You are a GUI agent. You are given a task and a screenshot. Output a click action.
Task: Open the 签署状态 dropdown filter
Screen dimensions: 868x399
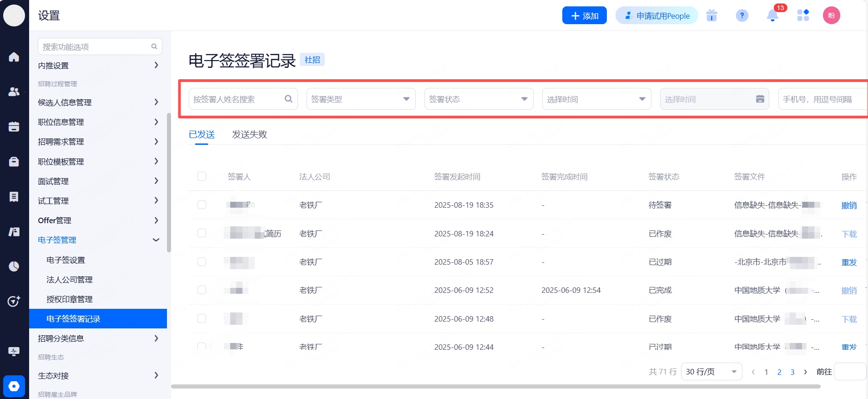(479, 99)
